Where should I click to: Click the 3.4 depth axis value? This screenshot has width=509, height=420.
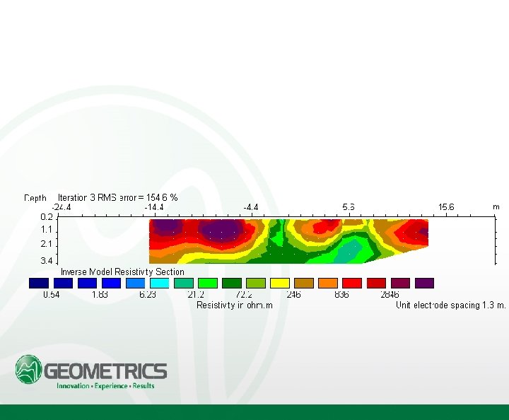(47, 261)
